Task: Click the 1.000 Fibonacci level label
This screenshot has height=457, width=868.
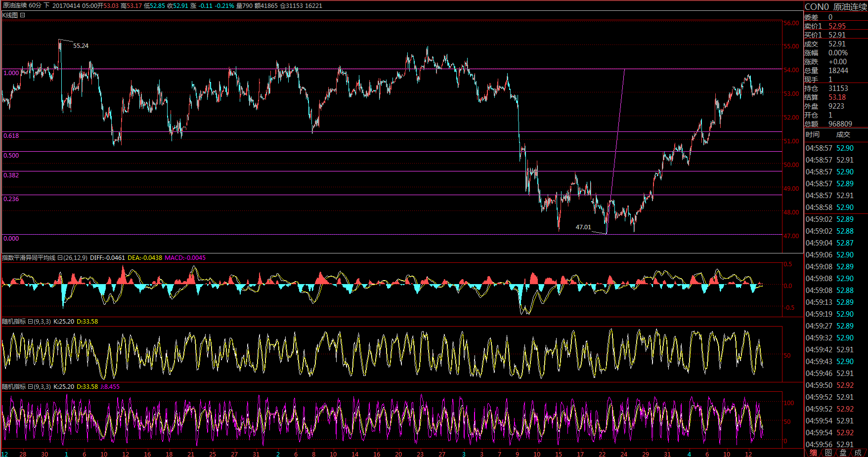Action: [11, 73]
